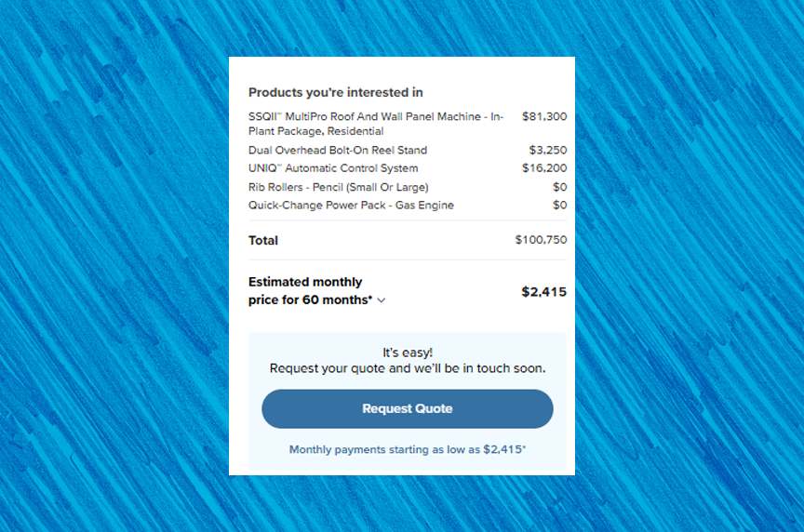Click the $16,200 control system price
Viewport: 804px width, 532px height.
click(543, 168)
